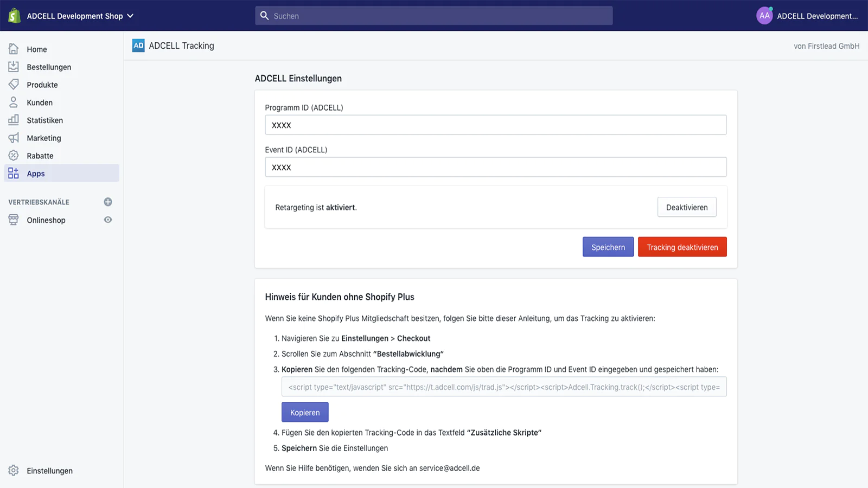Click Retargeting ist aktiviert text

tap(316, 207)
